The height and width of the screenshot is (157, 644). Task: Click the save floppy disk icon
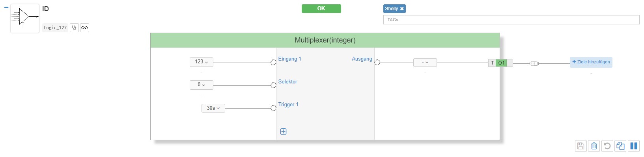(581, 146)
